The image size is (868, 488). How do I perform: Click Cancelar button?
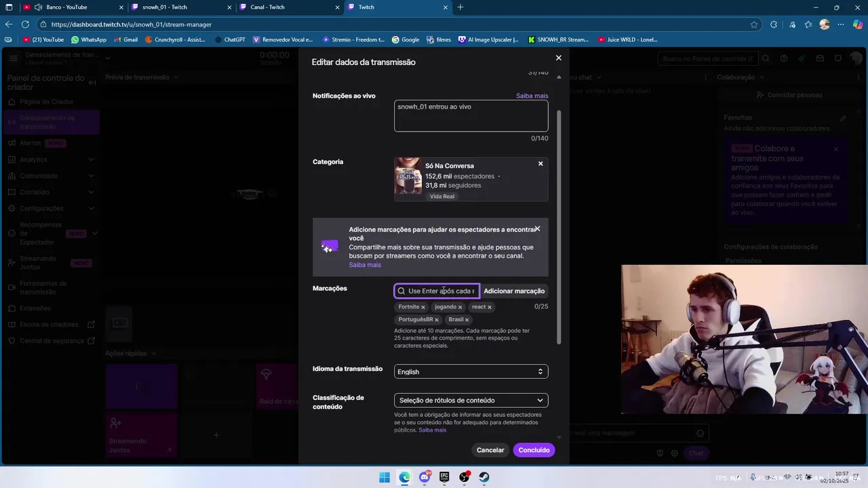(490, 450)
